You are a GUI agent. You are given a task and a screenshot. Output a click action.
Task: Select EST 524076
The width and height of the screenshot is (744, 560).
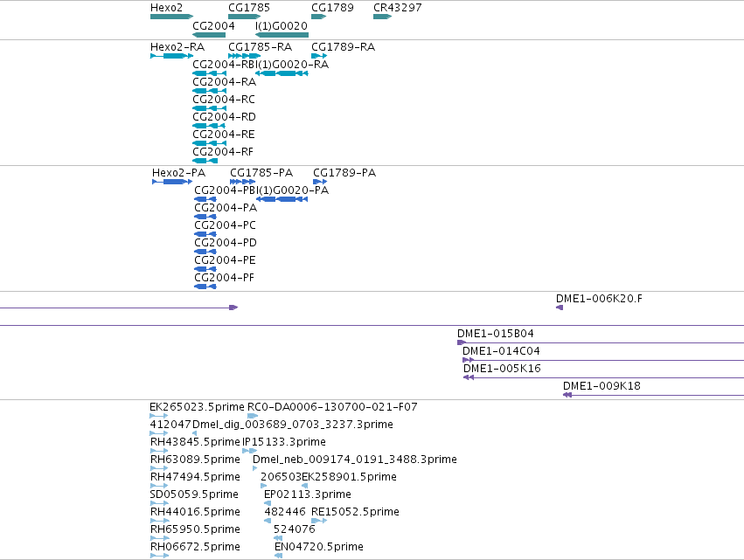tap(278, 538)
